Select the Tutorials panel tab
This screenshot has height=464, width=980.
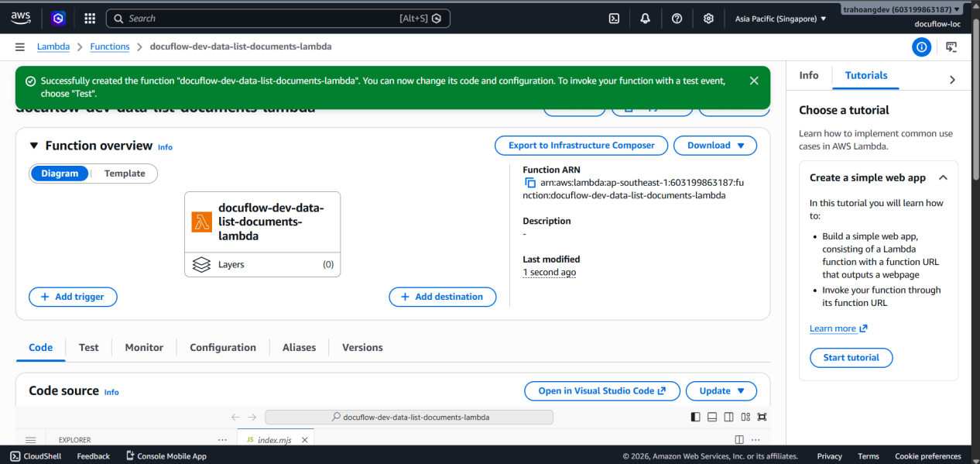pos(866,75)
